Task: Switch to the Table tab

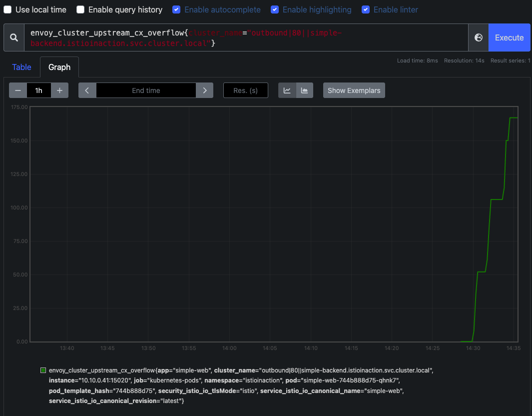Action: (x=21, y=67)
